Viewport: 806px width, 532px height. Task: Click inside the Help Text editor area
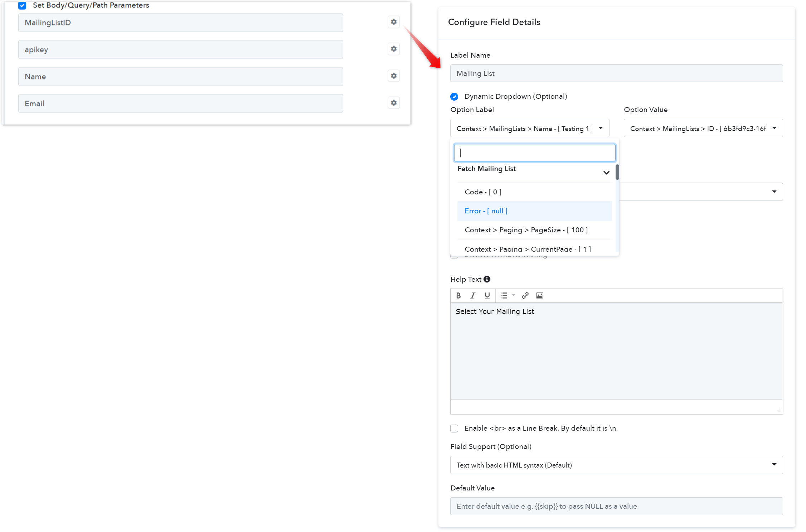click(616, 351)
